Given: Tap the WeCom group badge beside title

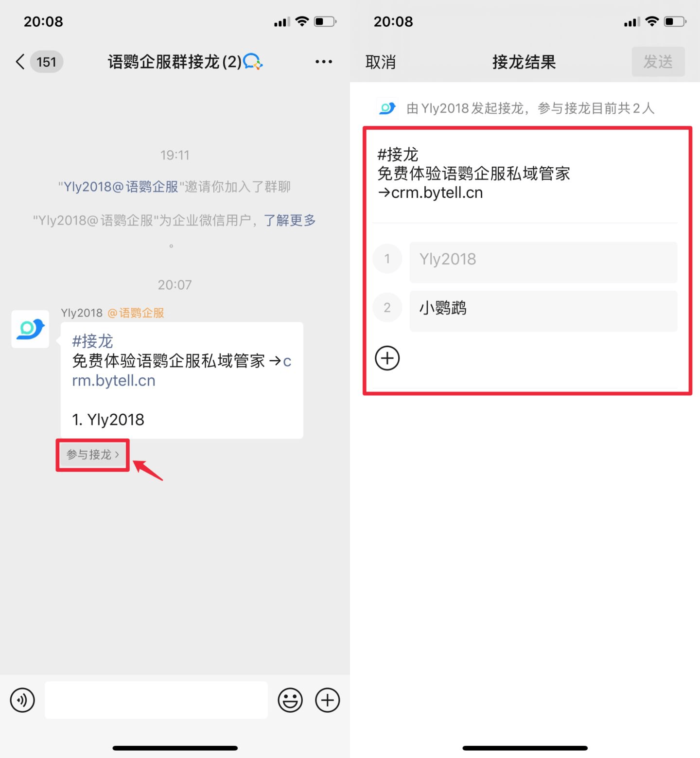Looking at the screenshot, I should pos(253,62).
